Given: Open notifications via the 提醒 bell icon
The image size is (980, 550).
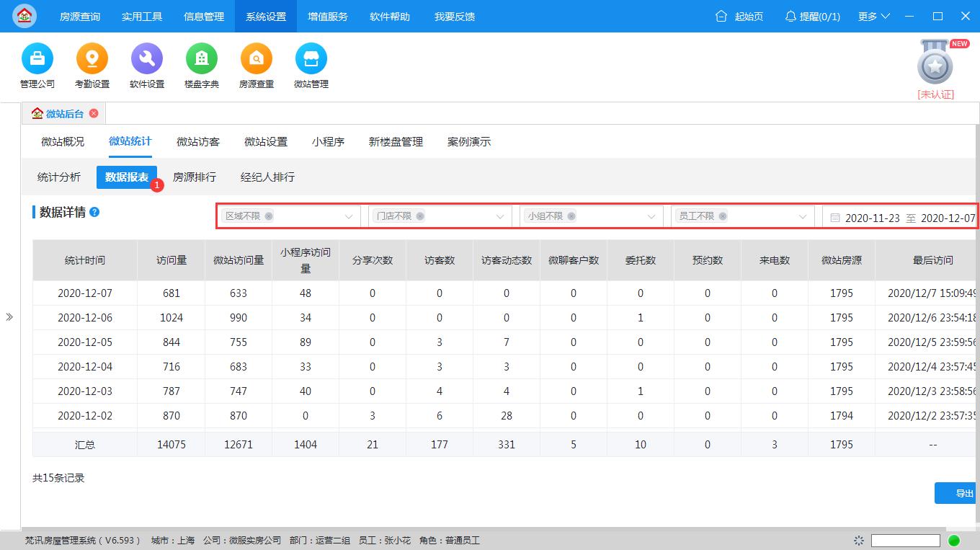Looking at the screenshot, I should pos(790,16).
